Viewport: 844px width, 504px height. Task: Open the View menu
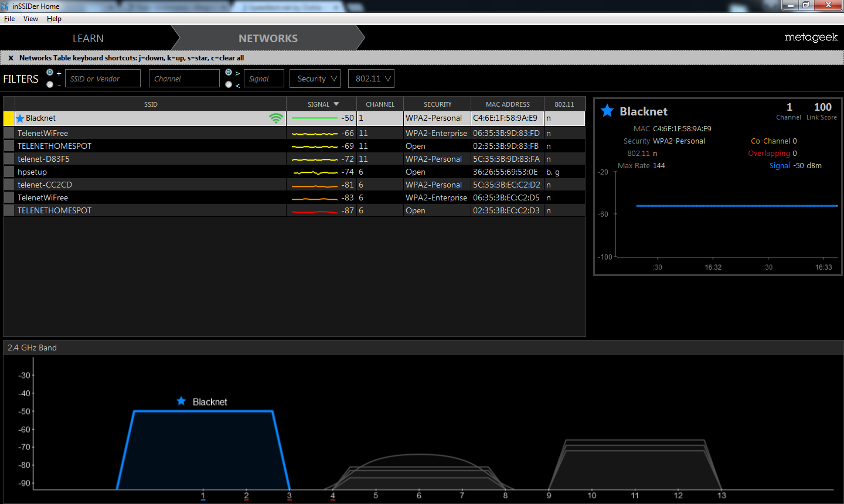click(x=30, y=19)
